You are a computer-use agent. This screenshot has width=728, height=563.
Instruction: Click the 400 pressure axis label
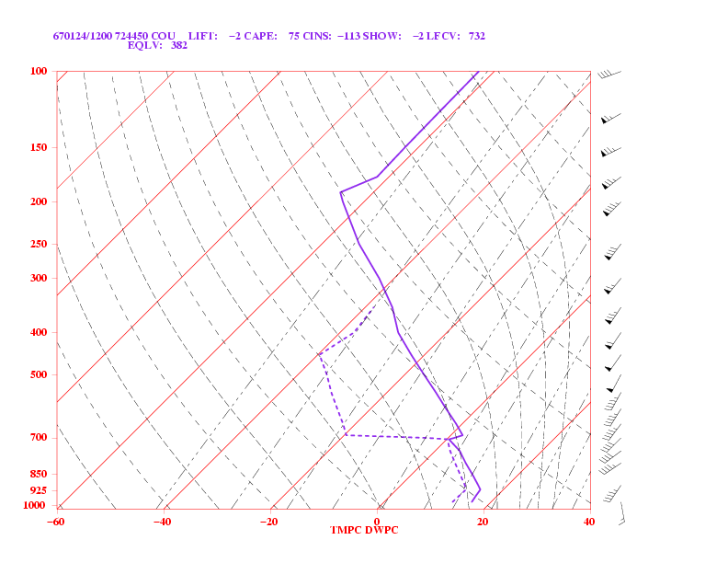(39, 333)
